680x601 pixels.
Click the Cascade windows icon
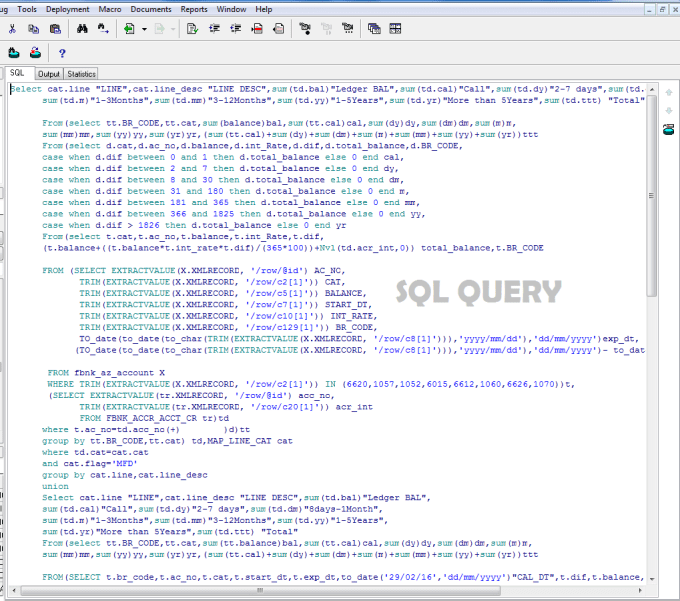point(374,29)
